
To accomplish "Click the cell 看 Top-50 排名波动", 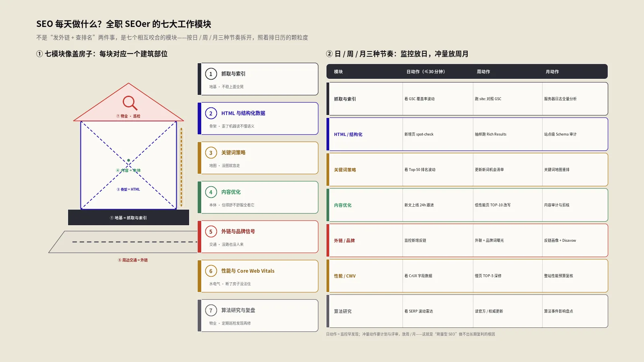I will tap(420, 170).
